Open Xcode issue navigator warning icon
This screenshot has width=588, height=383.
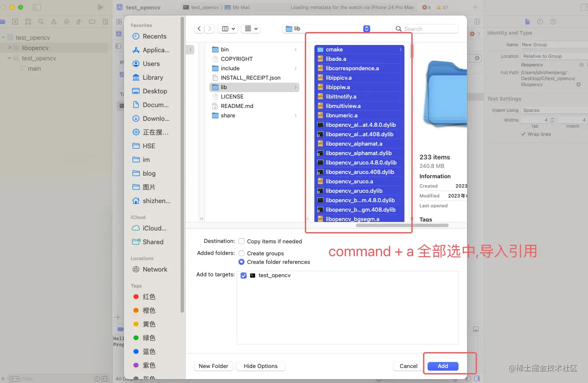(x=54, y=21)
